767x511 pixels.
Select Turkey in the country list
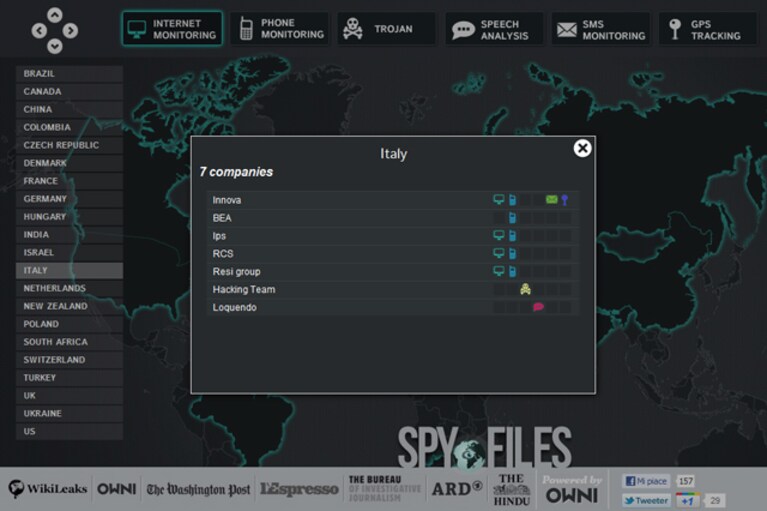[69, 378]
